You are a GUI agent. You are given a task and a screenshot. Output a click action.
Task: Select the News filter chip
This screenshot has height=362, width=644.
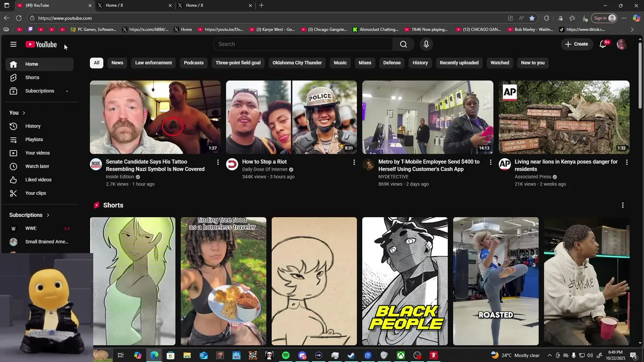117,63
